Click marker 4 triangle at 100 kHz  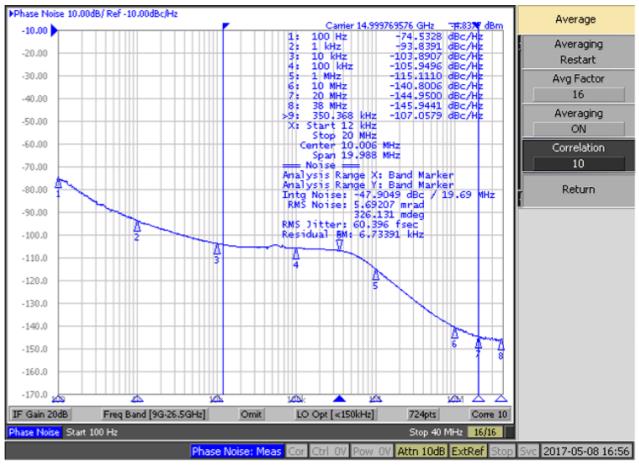[296, 255]
